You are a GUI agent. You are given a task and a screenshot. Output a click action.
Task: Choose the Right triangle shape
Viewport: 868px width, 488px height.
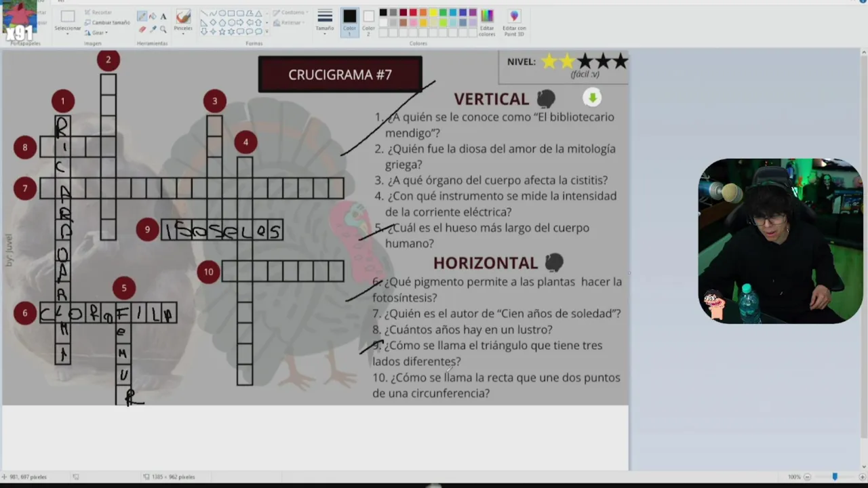[204, 22]
